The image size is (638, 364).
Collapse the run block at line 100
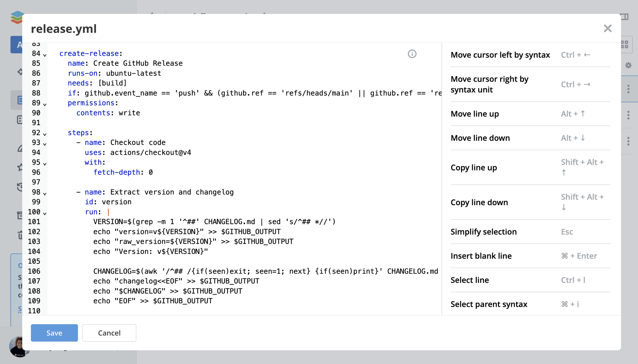pos(45,213)
